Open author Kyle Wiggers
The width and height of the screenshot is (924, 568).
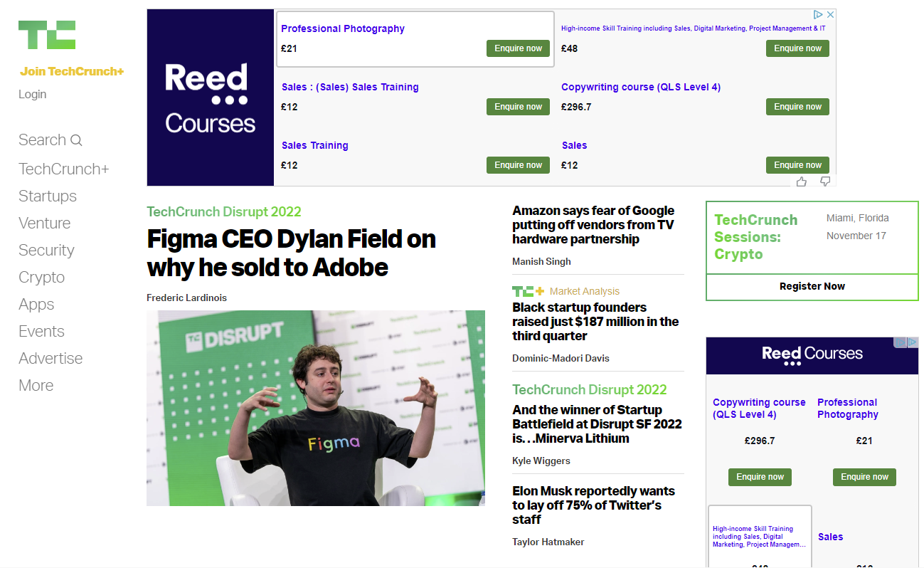(541, 461)
